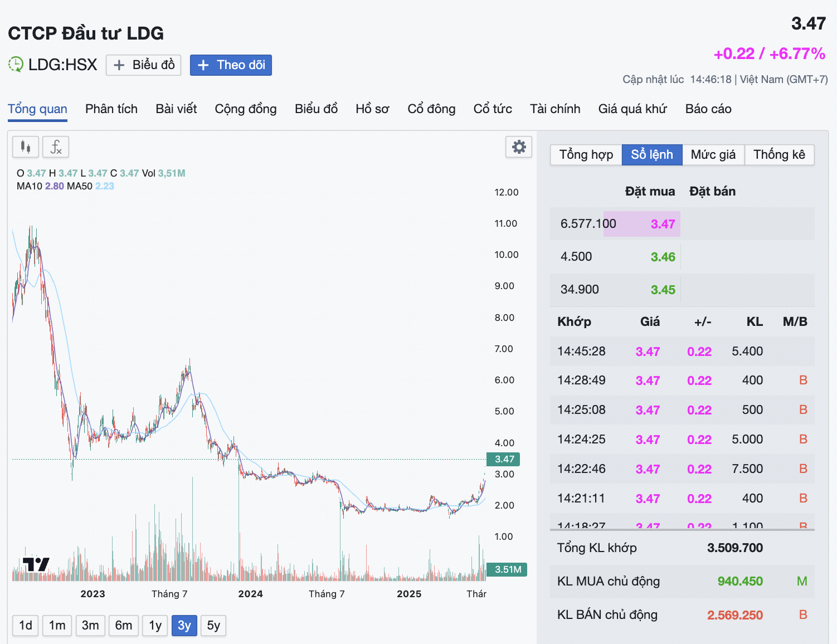Click the Đặt mua column header
The height and width of the screenshot is (644, 837).
[x=650, y=192]
